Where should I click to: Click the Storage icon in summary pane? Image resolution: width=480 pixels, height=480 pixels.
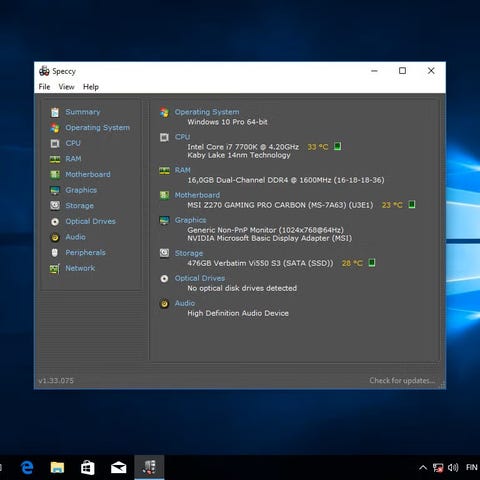[x=164, y=253]
